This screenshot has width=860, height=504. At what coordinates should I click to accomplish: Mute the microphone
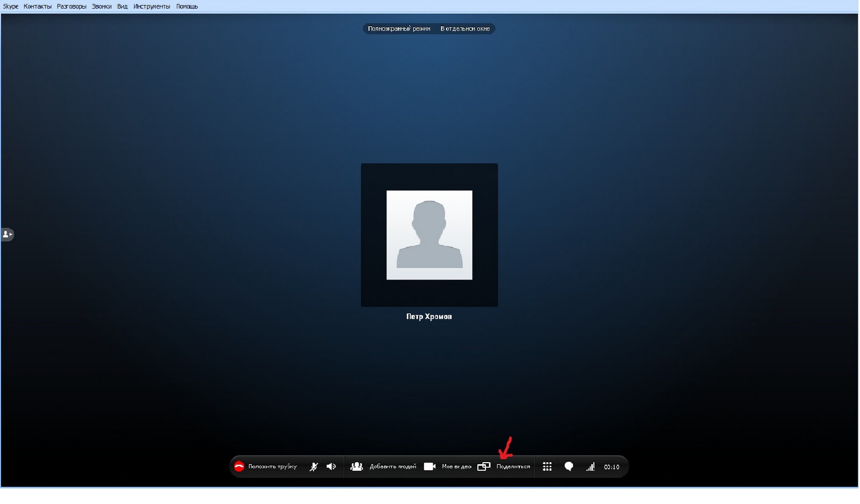[x=313, y=466]
